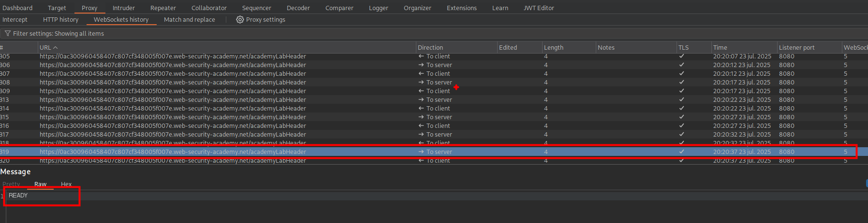The image size is (868, 223).
Task: Switch to the HTTP history tab
Action: click(60, 20)
